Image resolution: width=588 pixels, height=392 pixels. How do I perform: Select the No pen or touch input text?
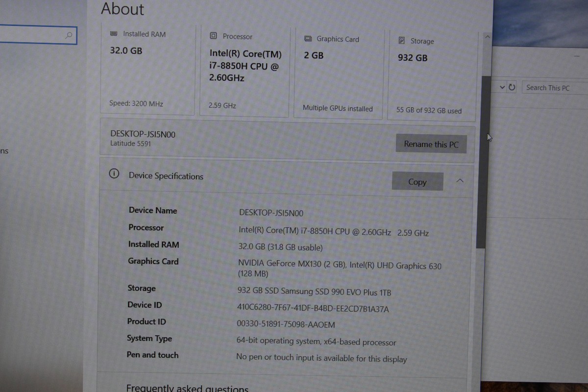321,358
